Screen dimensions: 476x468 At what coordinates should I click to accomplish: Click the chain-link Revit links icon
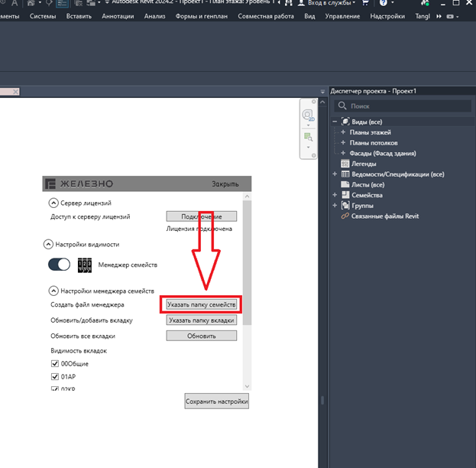click(345, 216)
